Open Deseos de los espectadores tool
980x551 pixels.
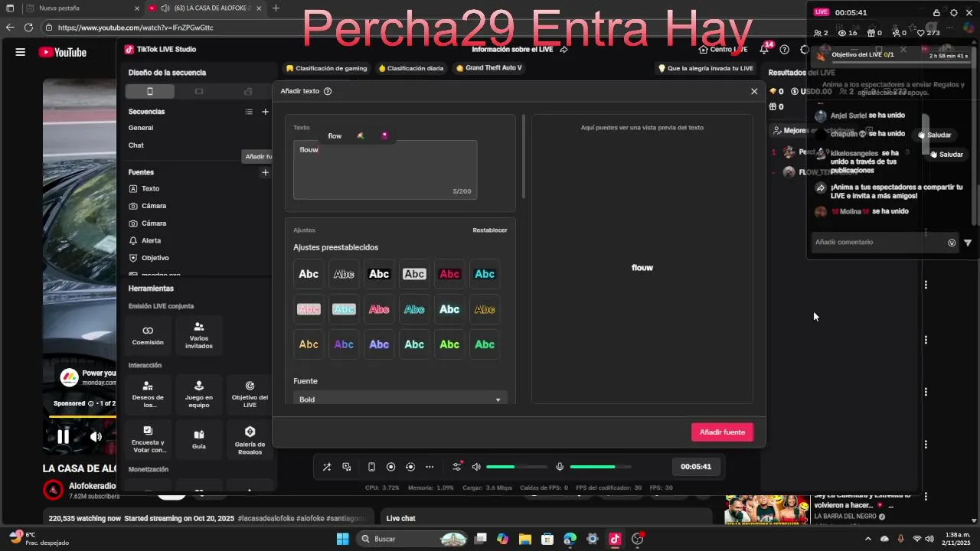(148, 394)
